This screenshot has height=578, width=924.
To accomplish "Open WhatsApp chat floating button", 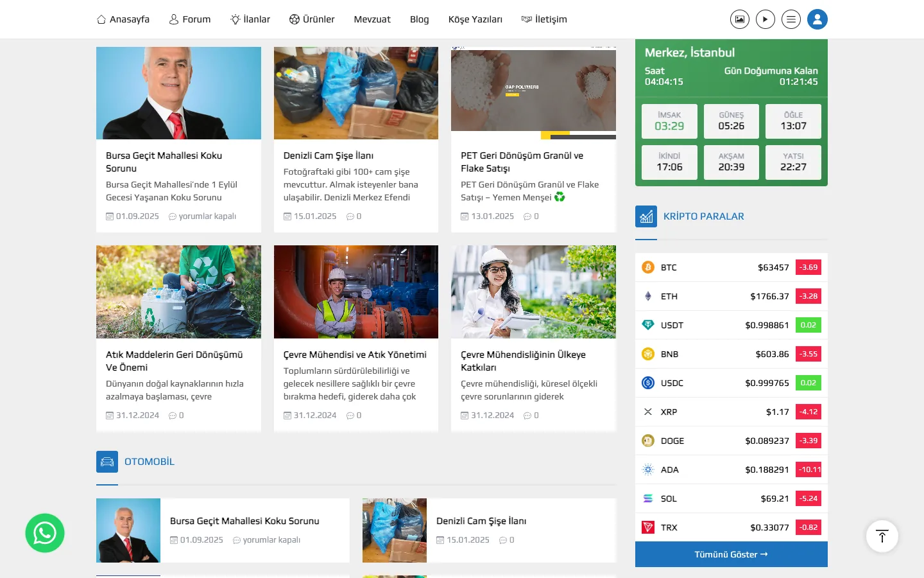I will [45, 533].
